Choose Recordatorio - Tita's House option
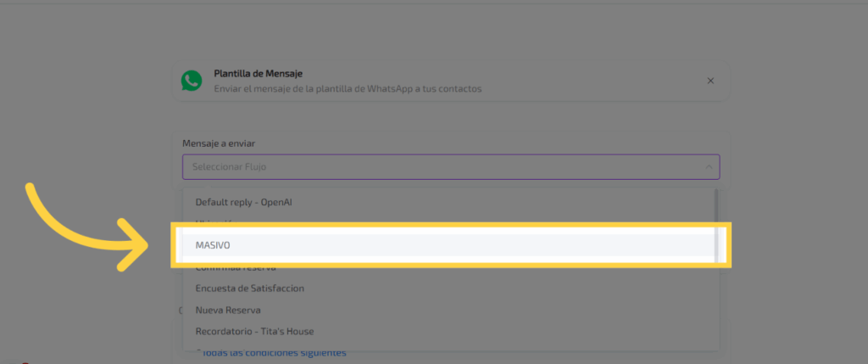Screen dimensions: 868x364 [x=254, y=331]
